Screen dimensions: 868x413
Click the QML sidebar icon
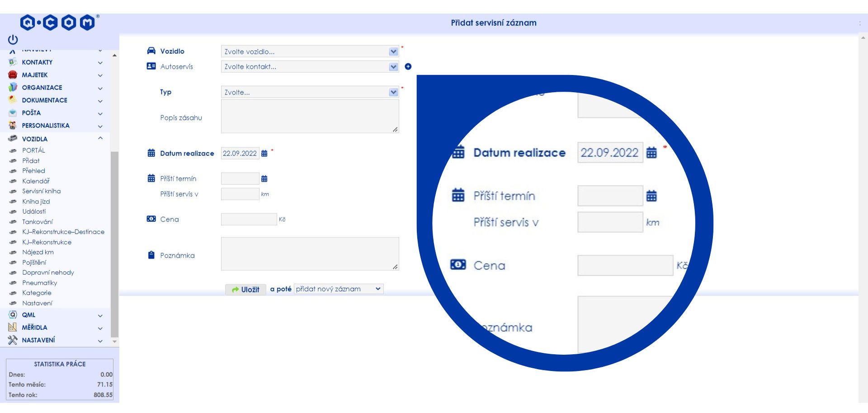pos(13,314)
